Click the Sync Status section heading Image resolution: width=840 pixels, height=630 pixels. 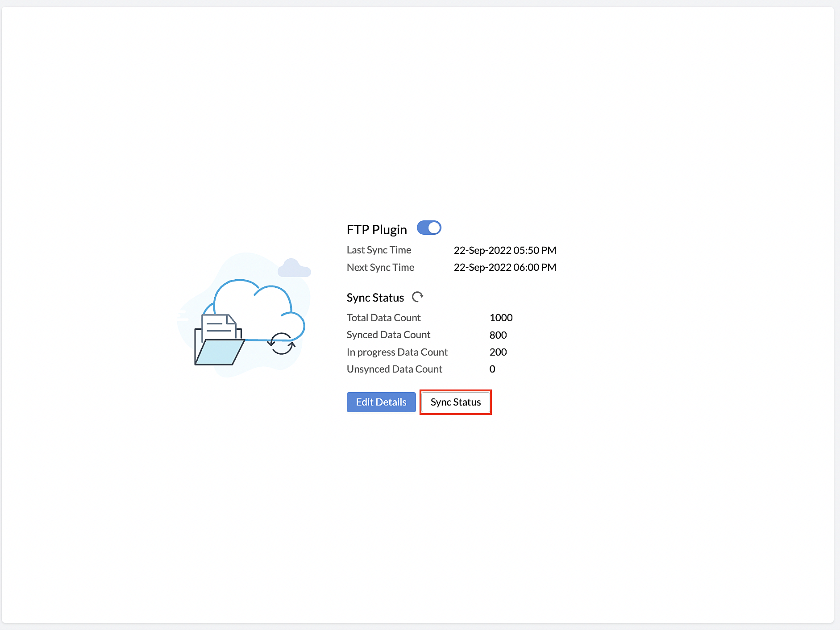[x=375, y=298]
